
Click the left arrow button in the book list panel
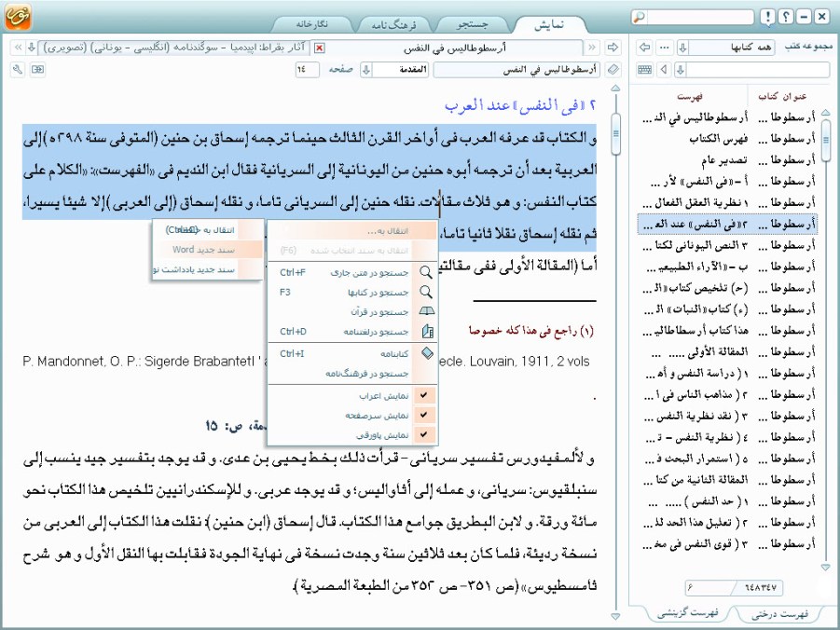tap(645, 48)
